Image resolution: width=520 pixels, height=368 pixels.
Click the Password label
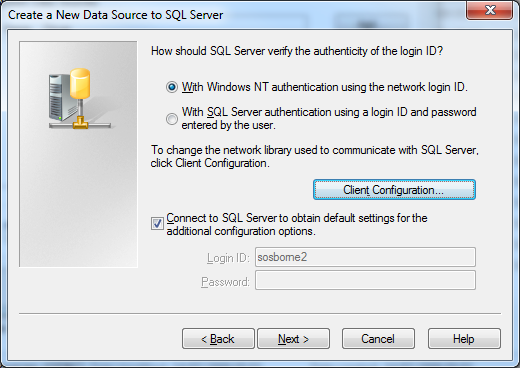225,282
